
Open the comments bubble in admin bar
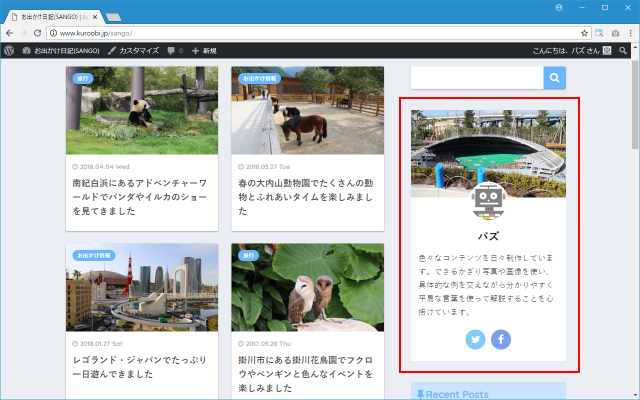pos(173,50)
